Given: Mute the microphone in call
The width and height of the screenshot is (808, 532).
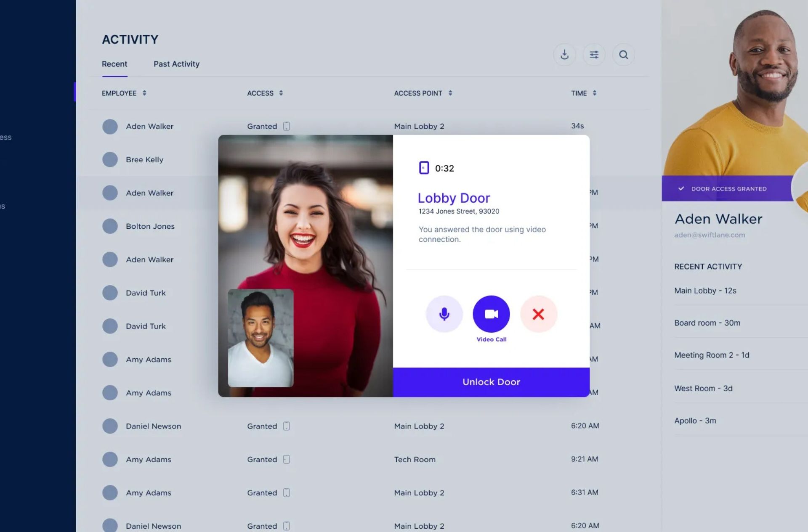Looking at the screenshot, I should tap(444, 314).
